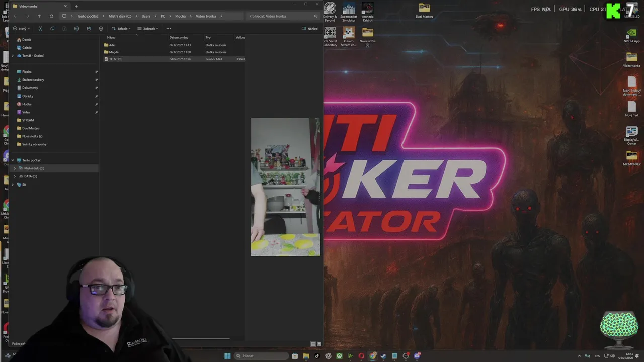Image resolution: width=644 pixels, height=362 pixels.
Task: Click the Video tvorba Explorer tab
Action: tap(39, 6)
